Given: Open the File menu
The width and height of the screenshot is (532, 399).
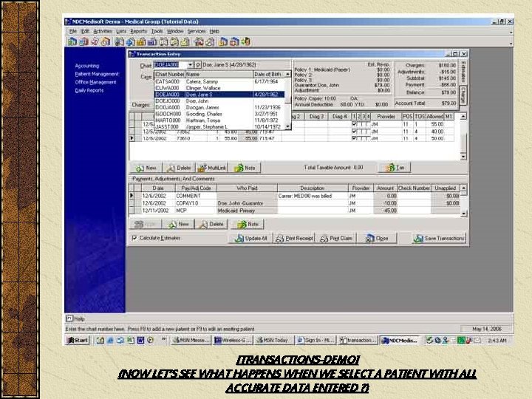Looking at the screenshot, I should click(x=73, y=31).
